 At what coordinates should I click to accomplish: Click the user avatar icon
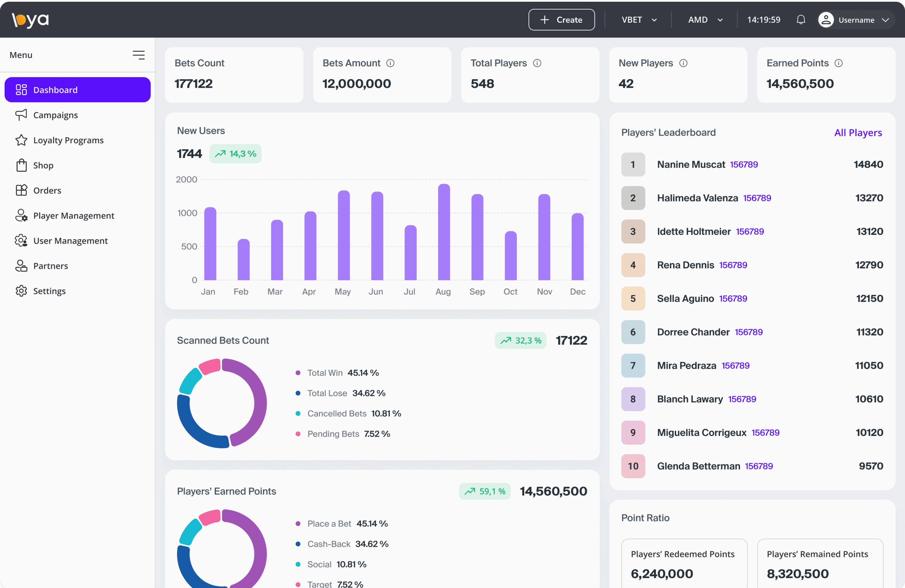tap(826, 20)
